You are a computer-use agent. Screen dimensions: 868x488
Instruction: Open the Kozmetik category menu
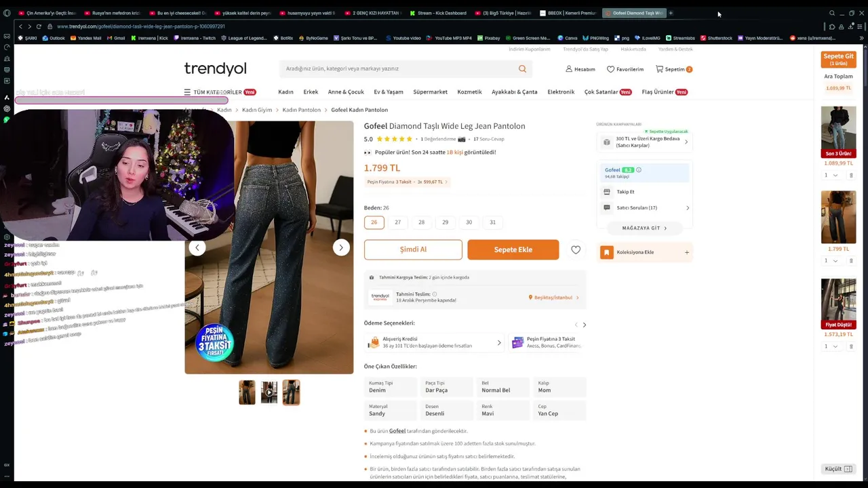coord(469,92)
